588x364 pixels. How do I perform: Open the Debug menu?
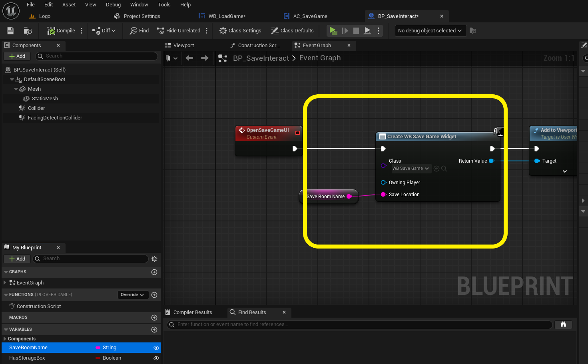pos(113,5)
